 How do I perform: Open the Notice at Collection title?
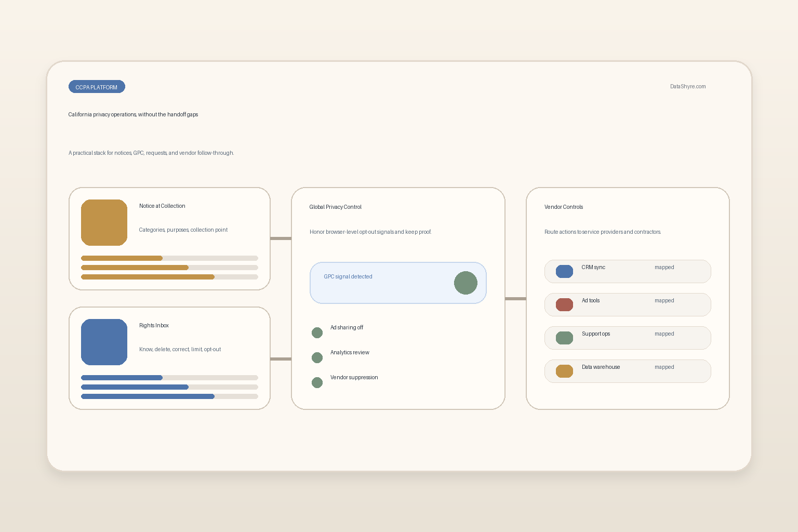pos(162,206)
